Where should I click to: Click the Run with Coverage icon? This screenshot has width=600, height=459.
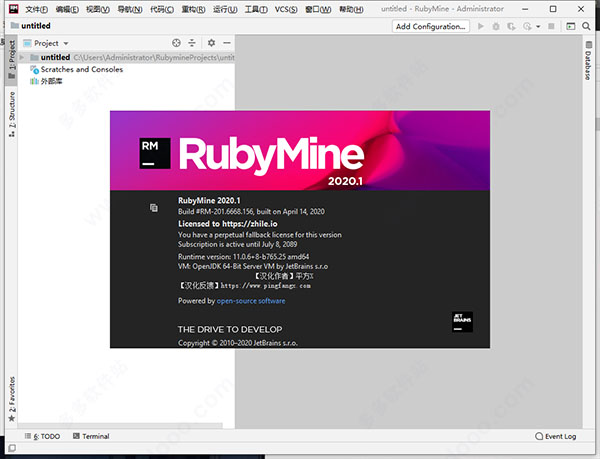[511, 26]
